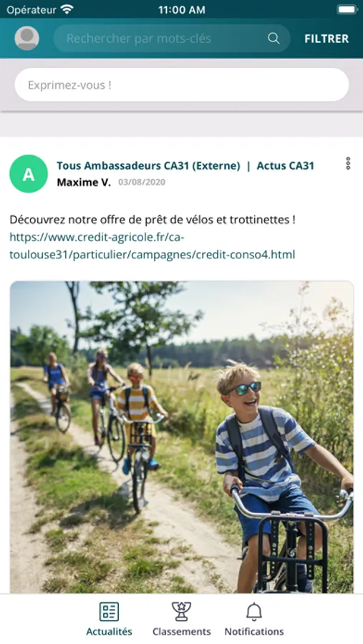Open the credit-agricole.fr campaign link
Screen dimensions: 363x644
coord(152,246)
